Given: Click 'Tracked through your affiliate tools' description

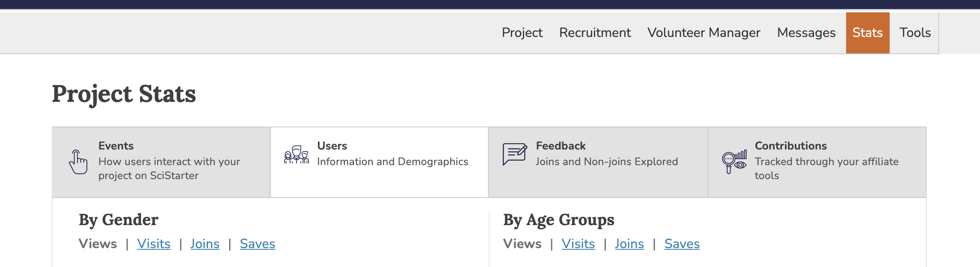Looking at the screenshot, I should [826, 168].
